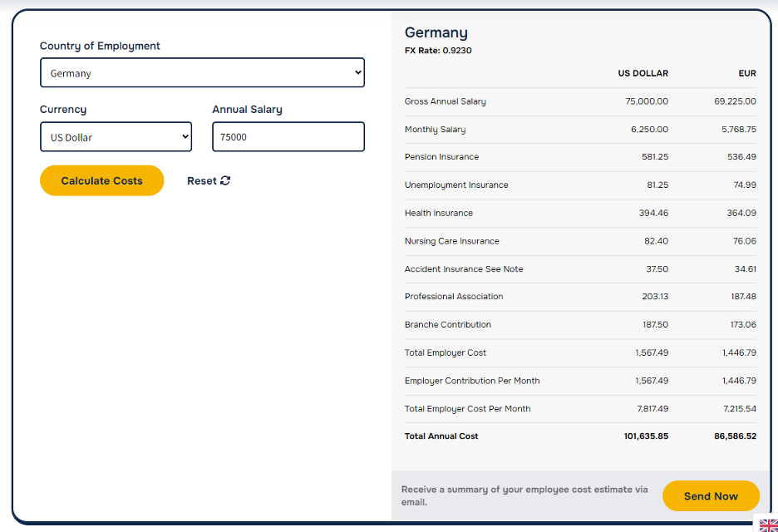Open the Country of Employment dropdown
The height and width of the screenshot is (532, 778).
tap(203, 72)
